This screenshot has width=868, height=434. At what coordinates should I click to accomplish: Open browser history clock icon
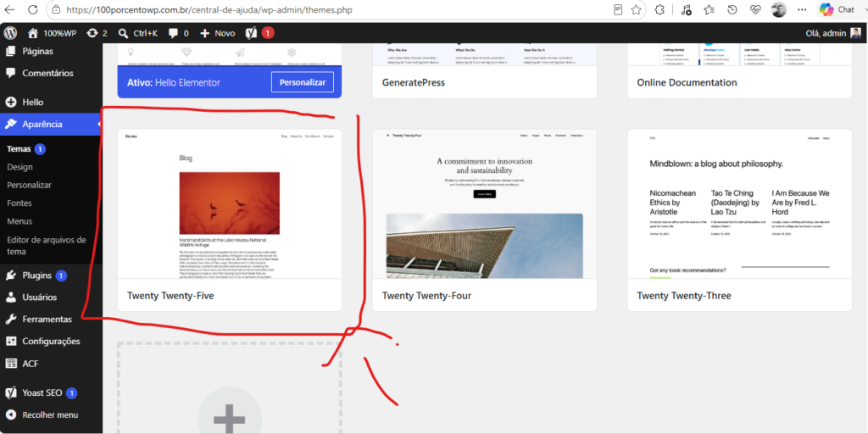732,9
